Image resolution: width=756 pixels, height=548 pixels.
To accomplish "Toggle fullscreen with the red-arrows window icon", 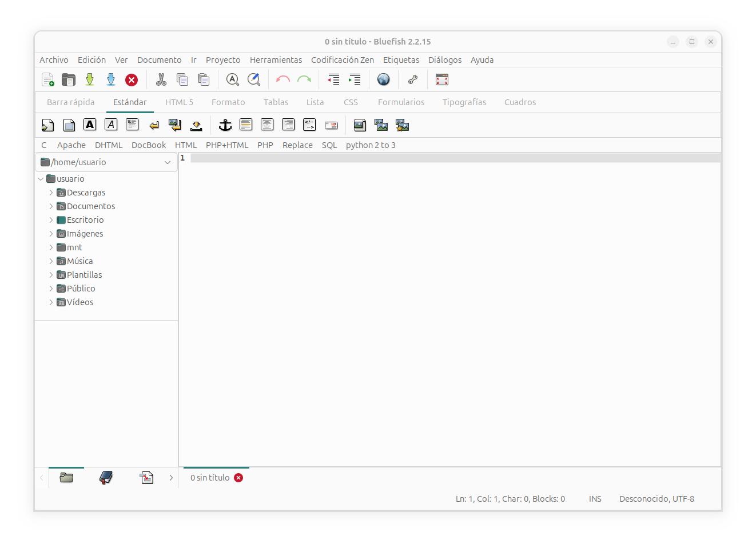I will tap(442, 80).
